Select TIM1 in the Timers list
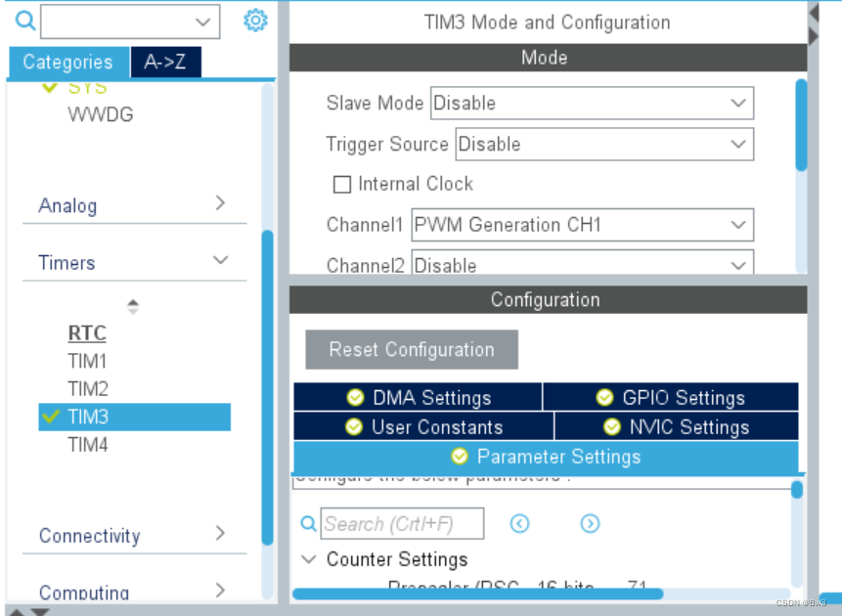 (87, 361)
